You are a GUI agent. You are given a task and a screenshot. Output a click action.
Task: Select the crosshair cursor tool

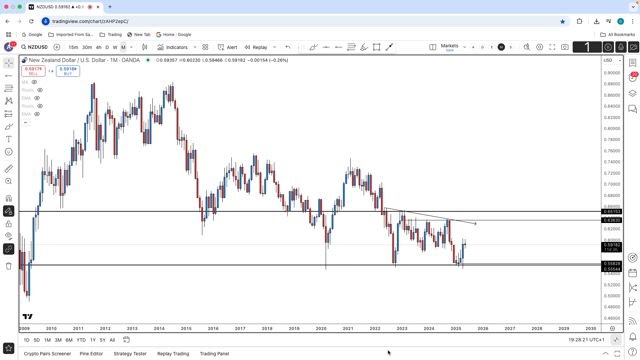(x=9, y=63)
